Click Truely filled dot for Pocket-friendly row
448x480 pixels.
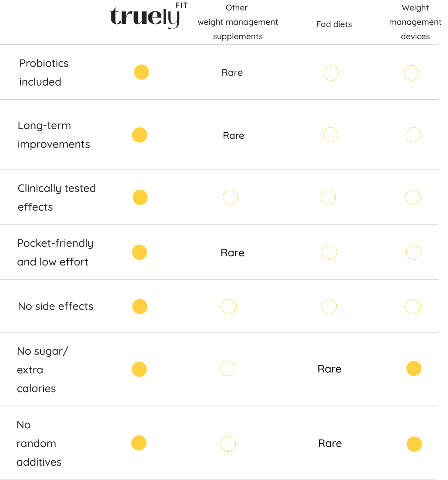tap(140, 252)
